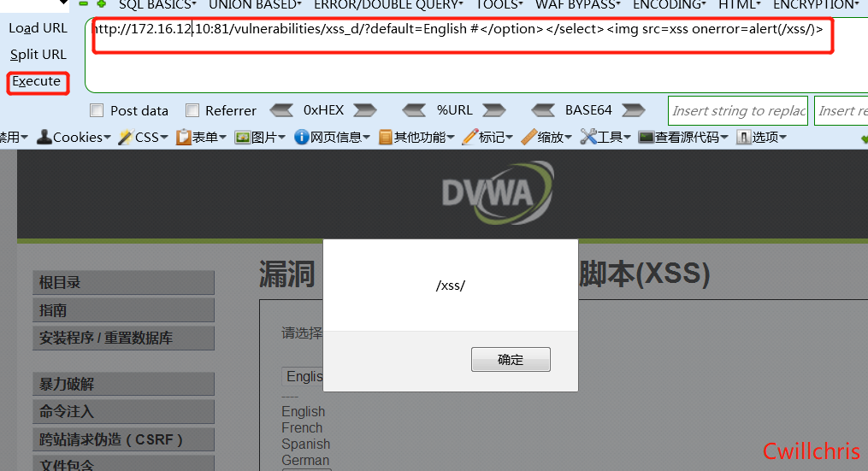
Task: Choose Spanish in the language list
Action: coord(305,444)
